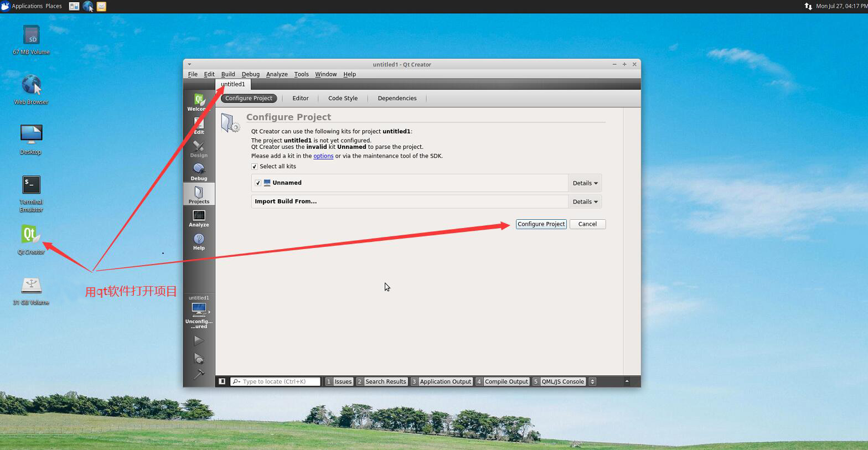This screenshot has height=450, width=868.
Task: Expand Details for Import Build From
Action: tap(585, 202)
